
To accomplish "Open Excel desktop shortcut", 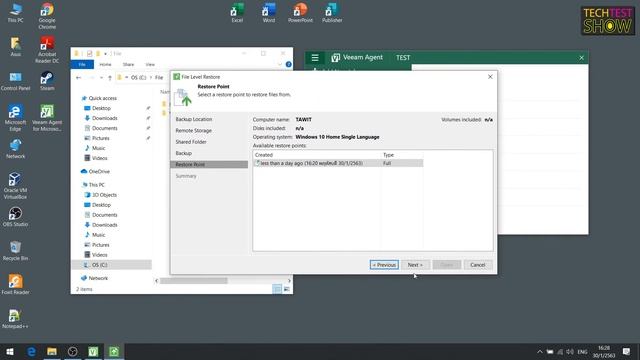I will click(237, 13).
